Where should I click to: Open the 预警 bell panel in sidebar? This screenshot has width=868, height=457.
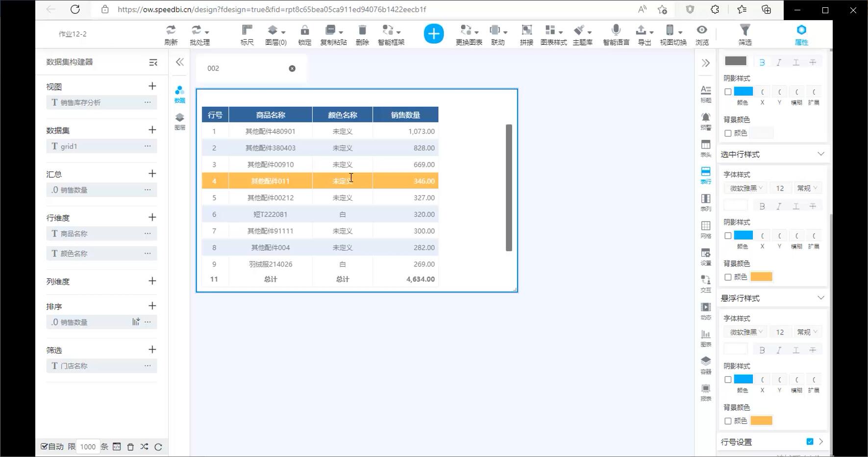click(705, 120)
